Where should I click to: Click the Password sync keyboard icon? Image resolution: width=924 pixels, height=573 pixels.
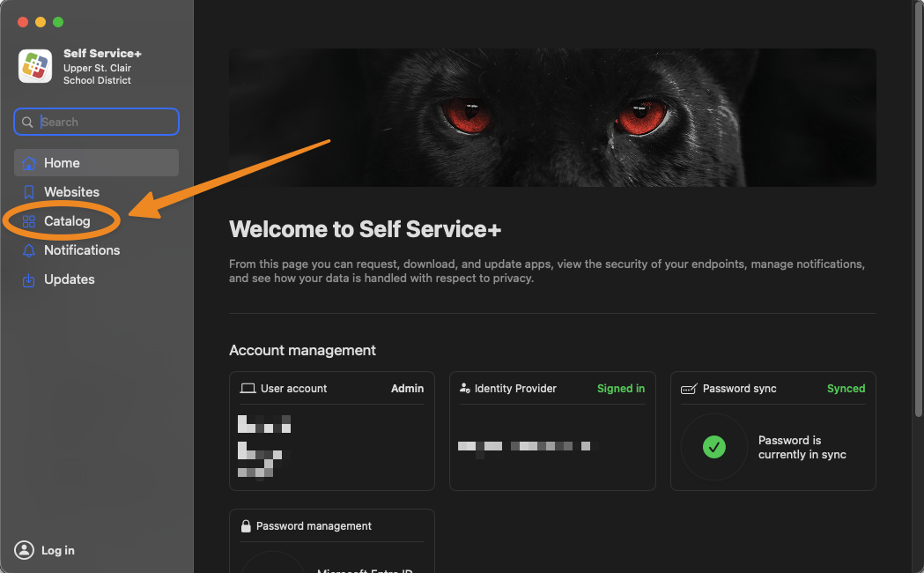point(689,389)
